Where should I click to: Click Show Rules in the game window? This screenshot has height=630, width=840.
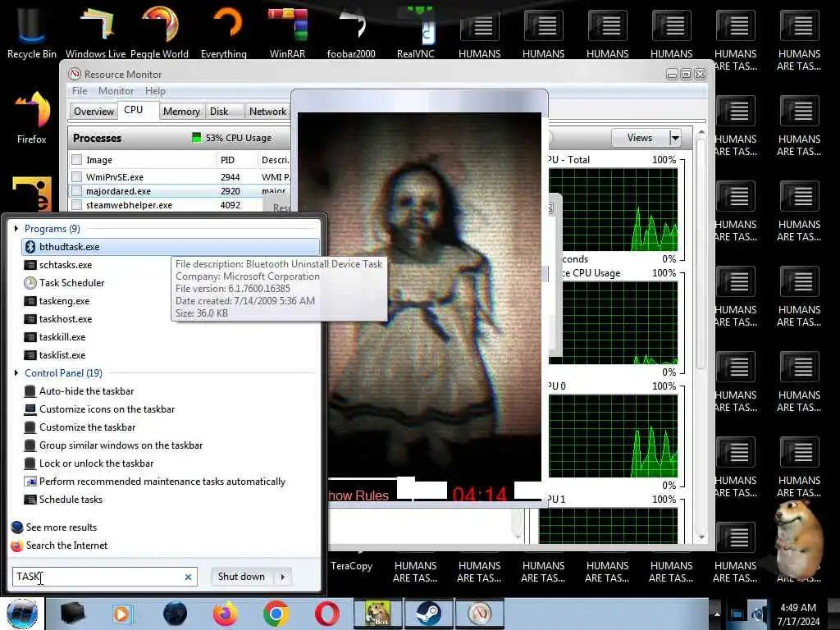point(358,495)
